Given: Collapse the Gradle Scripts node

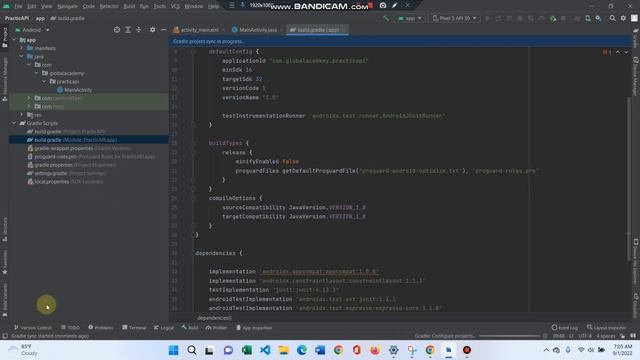Looking at the screenshot, I should tap(14, 123).
